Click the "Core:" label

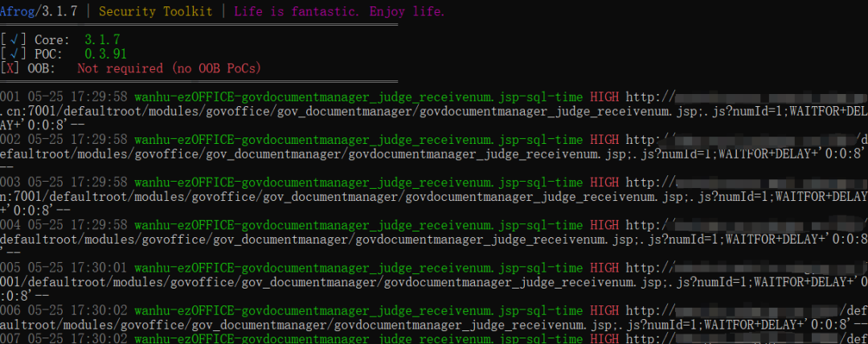click(x=52, y=40)
